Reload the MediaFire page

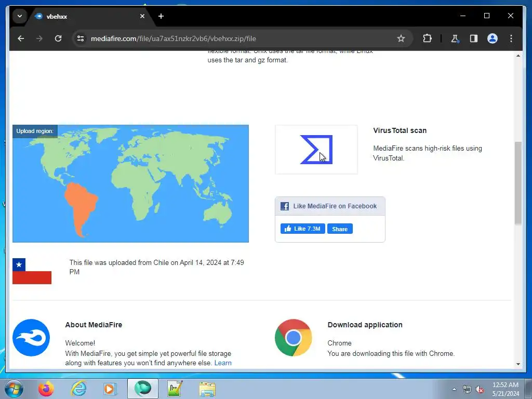point(58,38)
